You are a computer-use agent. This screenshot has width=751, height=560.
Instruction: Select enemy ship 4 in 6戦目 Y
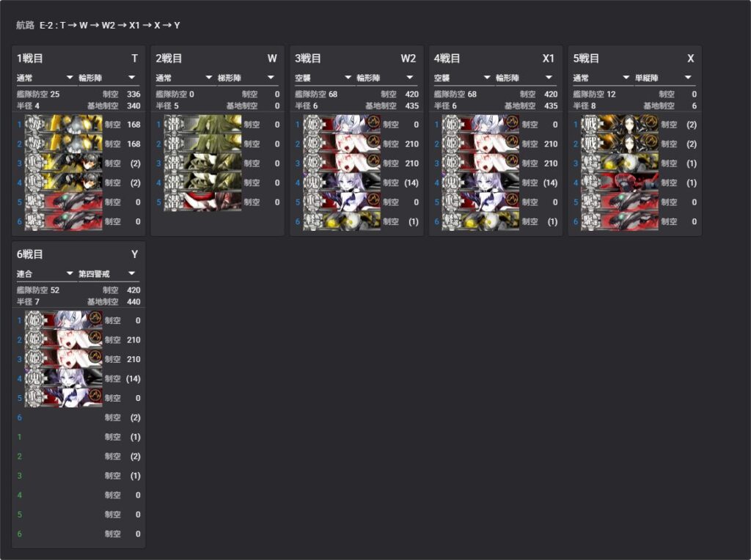[63, 379]
